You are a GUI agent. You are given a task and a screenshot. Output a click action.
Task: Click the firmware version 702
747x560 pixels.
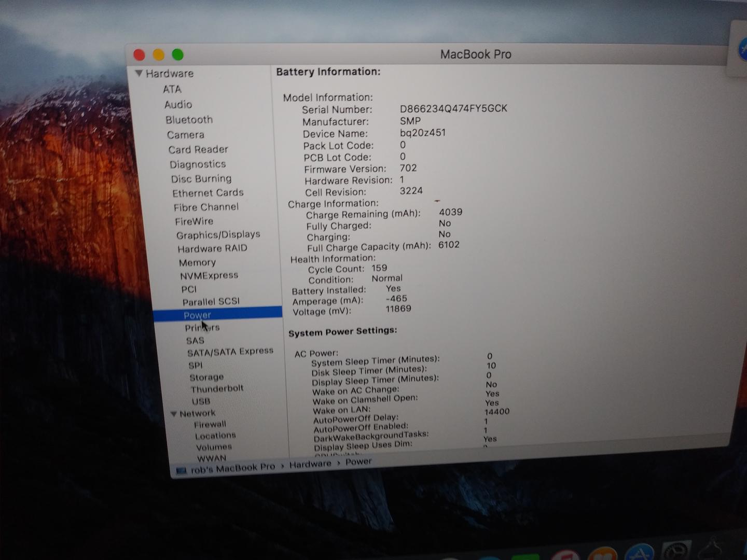(x=408, y=168)
